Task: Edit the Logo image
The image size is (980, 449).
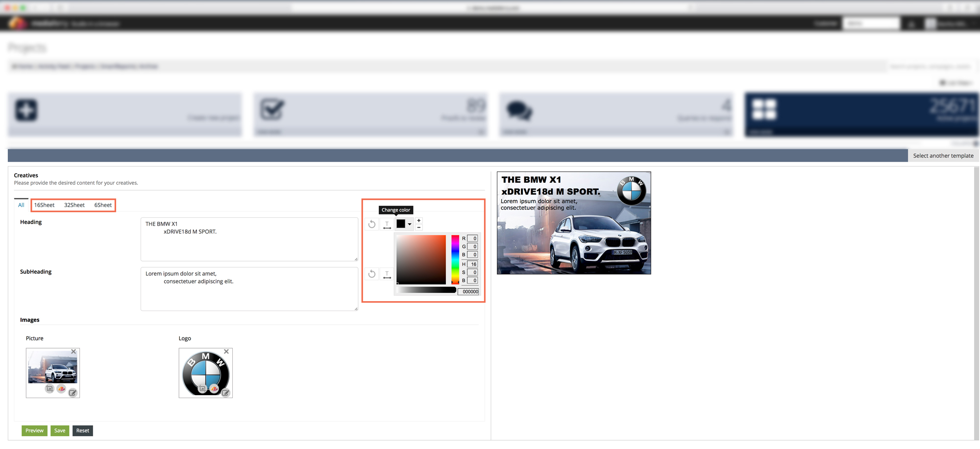Action: pyautogui.click(x=225, y=392)
